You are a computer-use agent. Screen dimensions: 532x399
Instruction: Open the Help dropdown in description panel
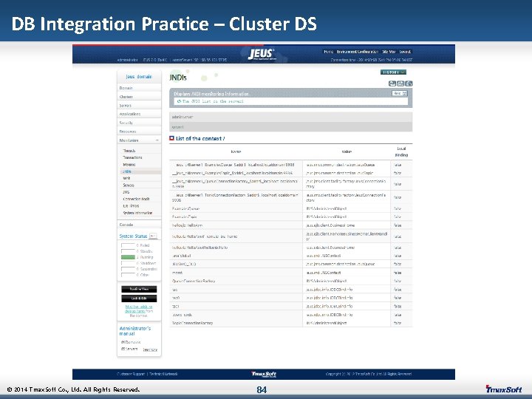399,93
